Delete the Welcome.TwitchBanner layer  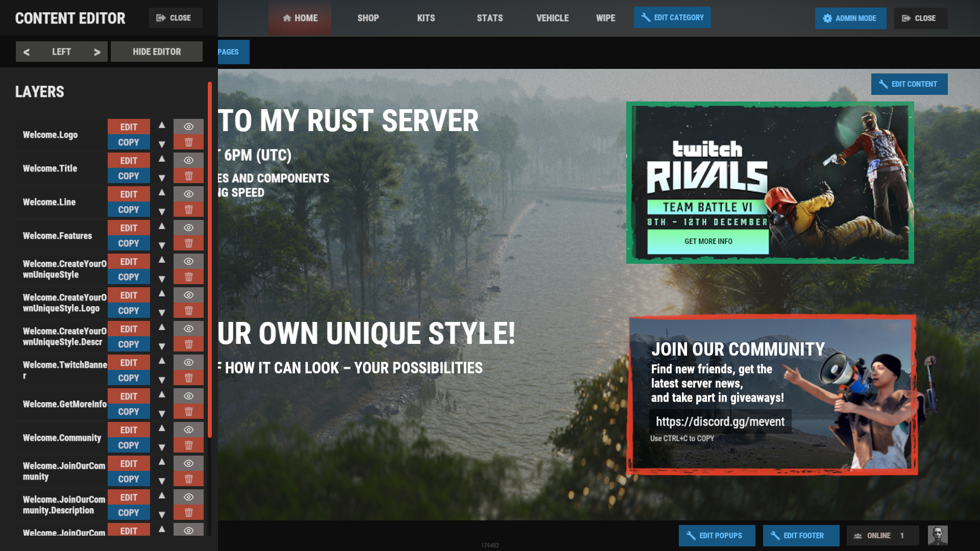188,378
